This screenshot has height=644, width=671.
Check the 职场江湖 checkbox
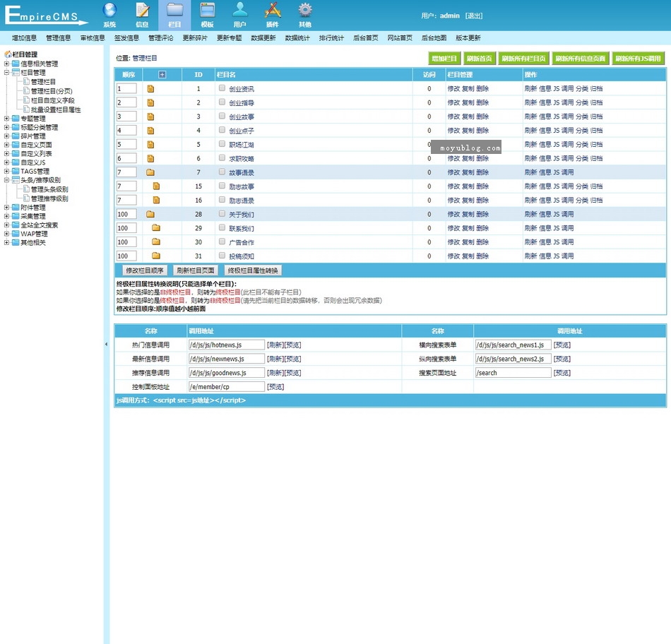(222, 144)
